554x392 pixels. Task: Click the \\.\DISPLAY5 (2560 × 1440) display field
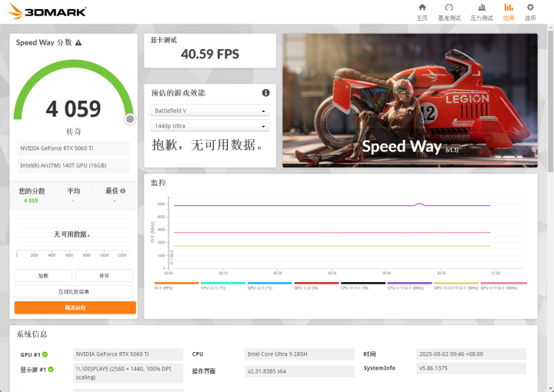pos(128,373)
